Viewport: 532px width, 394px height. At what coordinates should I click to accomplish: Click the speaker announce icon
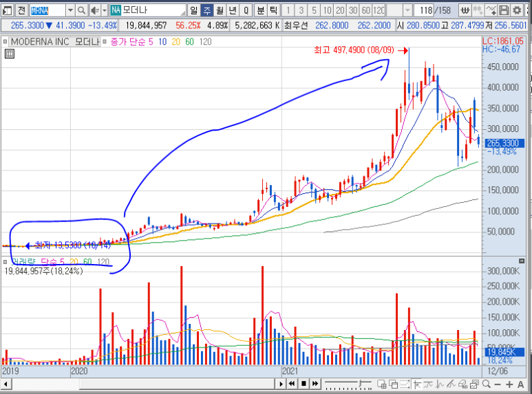pyautogui.click(x=95, y=10)
